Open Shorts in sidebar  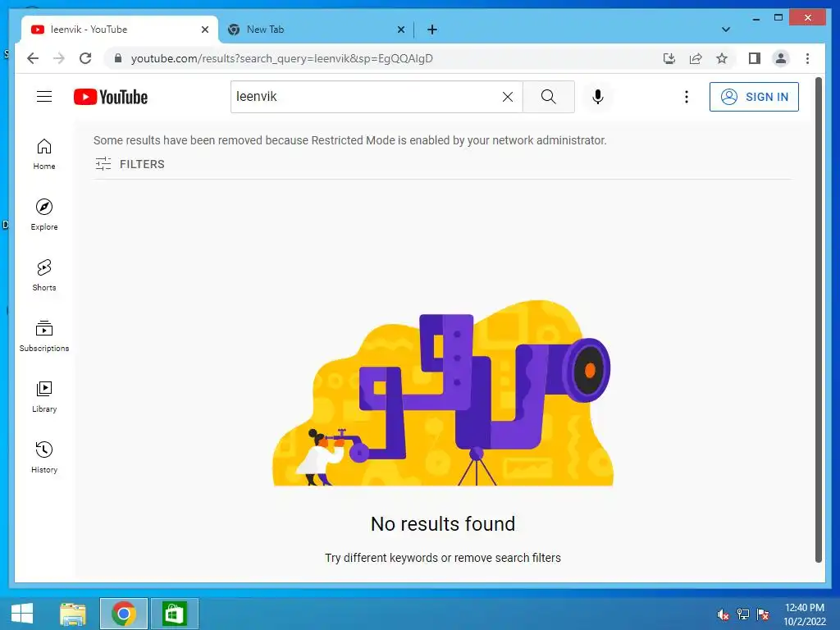44,276
